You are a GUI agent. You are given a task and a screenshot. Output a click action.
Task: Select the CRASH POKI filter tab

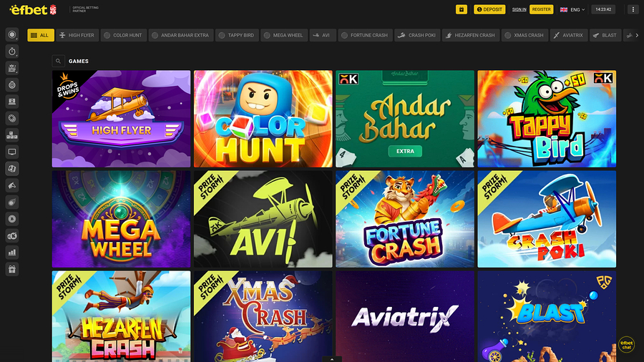tap(417, 35)
